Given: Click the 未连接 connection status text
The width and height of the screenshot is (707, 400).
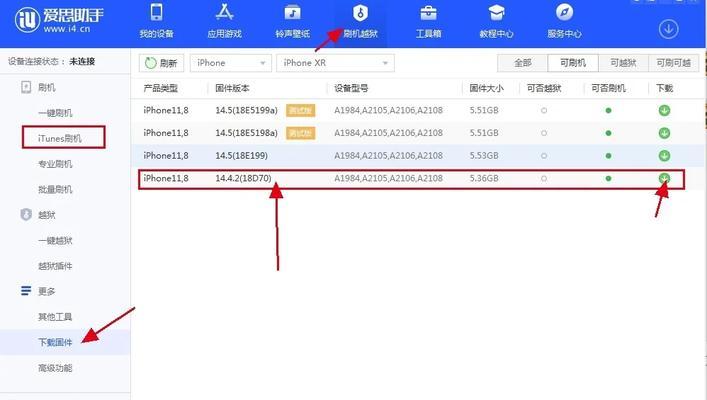Looking at the screenshot, I should pos(82,61).
